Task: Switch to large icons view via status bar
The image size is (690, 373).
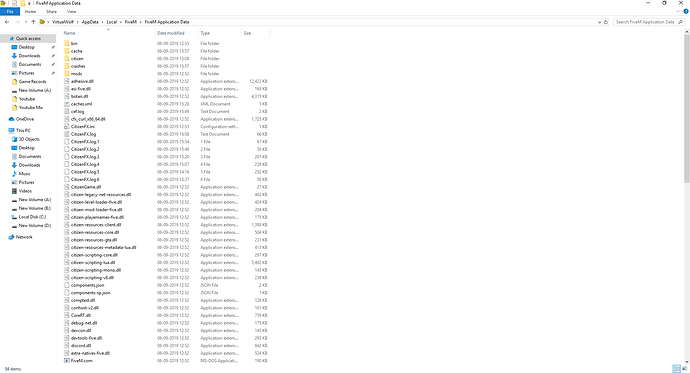Action: tap(684, 369)
